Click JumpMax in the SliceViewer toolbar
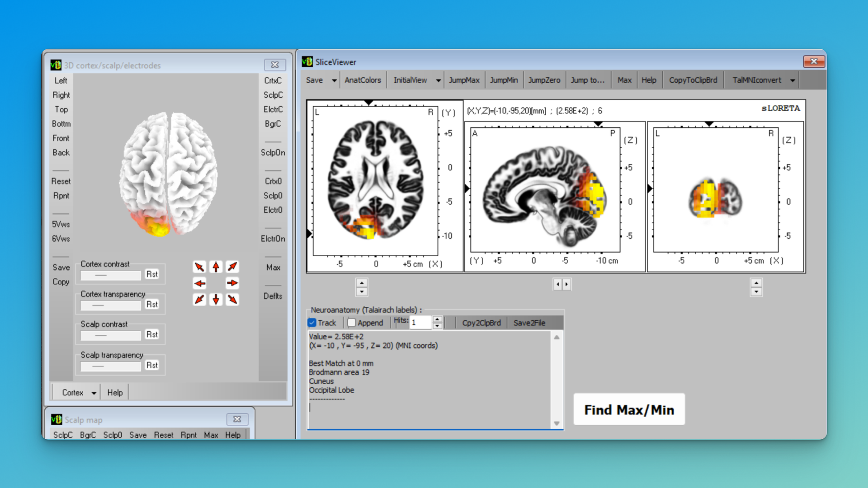Viewport: 868px width, 488px height. tap(464, 80)
